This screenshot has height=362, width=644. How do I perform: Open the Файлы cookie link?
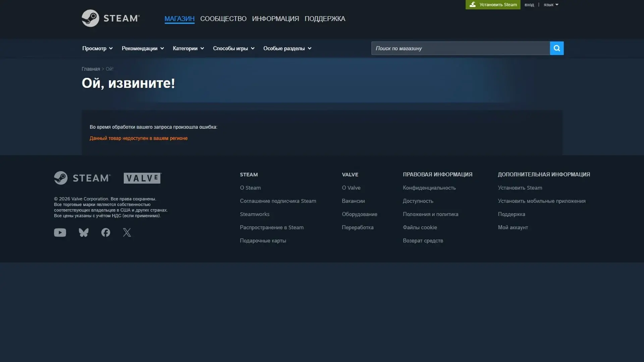click(420, 227)
